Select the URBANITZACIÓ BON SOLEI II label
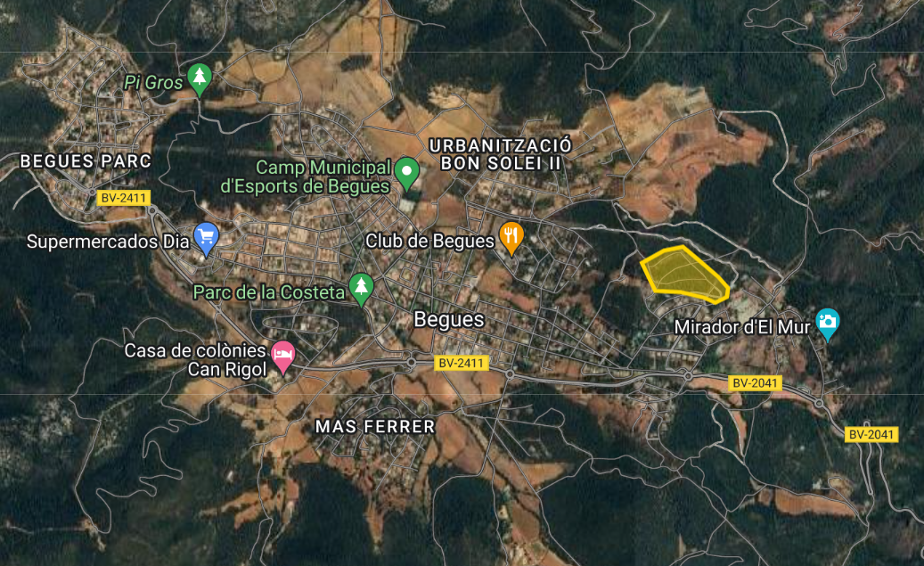 point(500,154)
